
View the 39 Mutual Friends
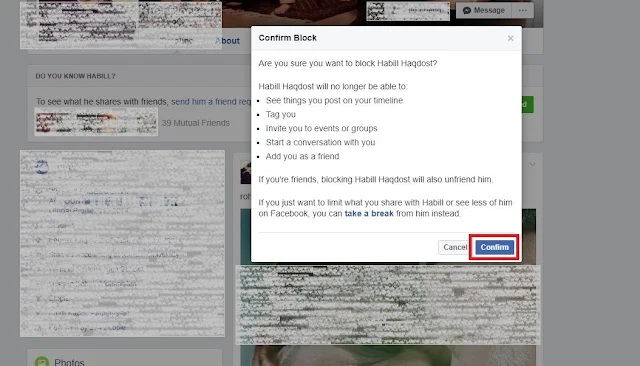click(x=196, y=123)
